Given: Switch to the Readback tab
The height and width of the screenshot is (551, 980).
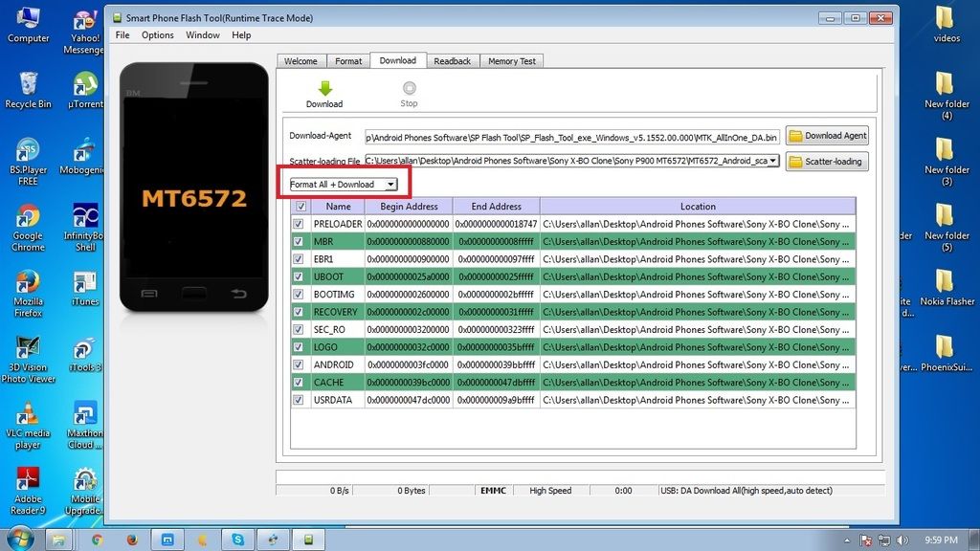Looking at the screenshot, I should [x=452, y=61].
